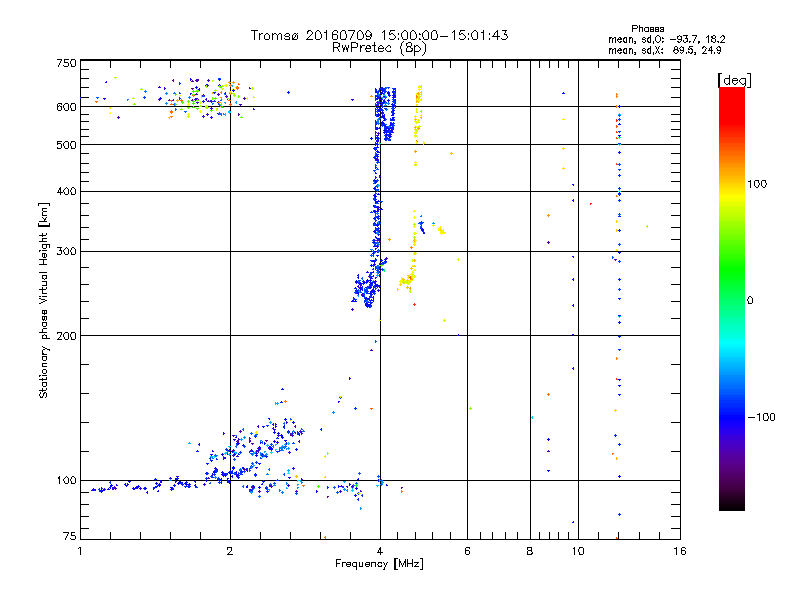Click the '[deg]' colorbar unit label
The image size is (800, 600).
(x=734, y=80)
